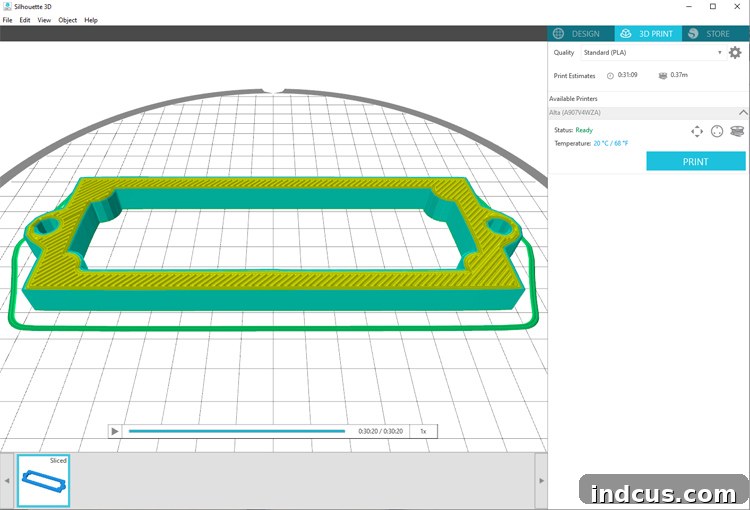This screenshot has width=750, height=510.
Task: Click the 0:30:20 / 0:30:20 time readout
Action: click(x=380, y=431)
